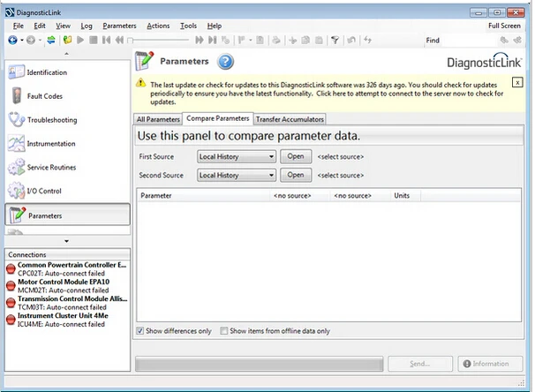Check Show items from offline data only

(224, 331)
